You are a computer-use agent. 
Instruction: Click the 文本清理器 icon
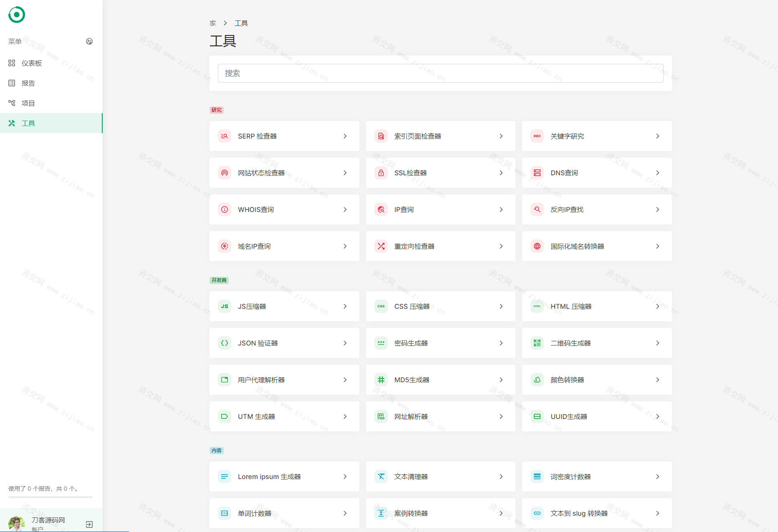(x=381, y=477)
